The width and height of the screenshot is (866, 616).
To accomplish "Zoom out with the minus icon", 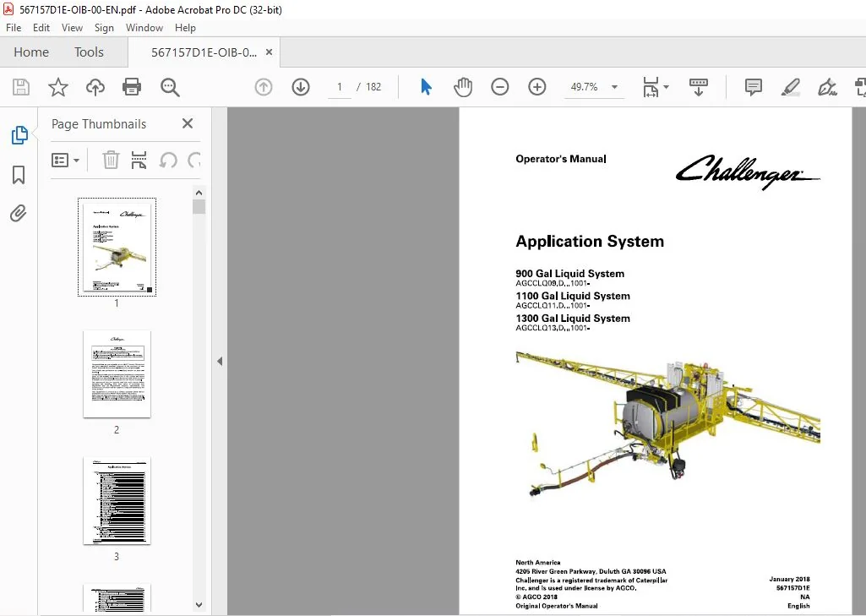I will tap(500, 87).
